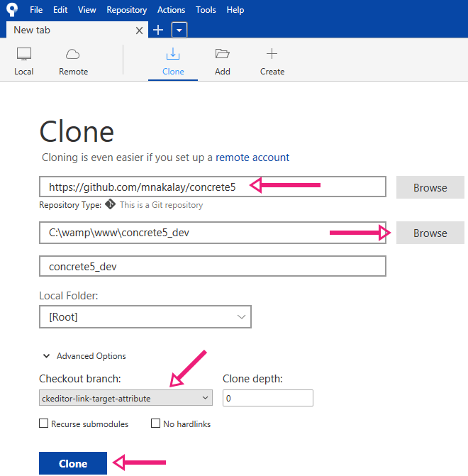468x476 pixels.
Task: Open the Actions menu
Action: (171, 10)
